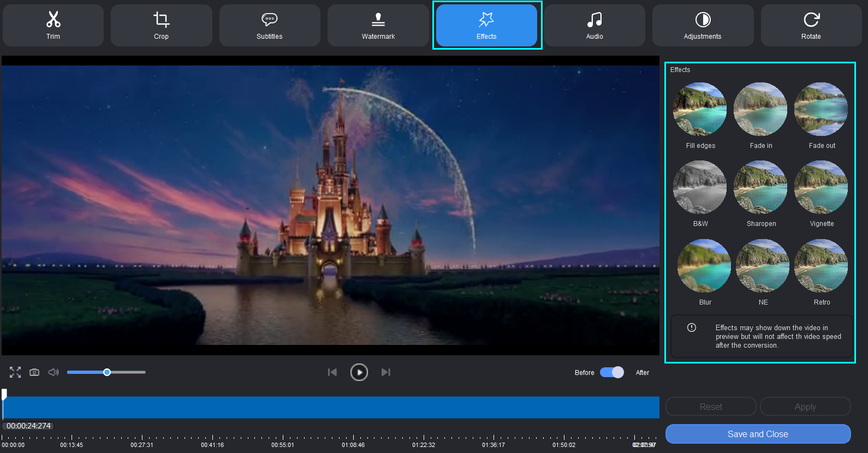Open the Audio settings tab
Viewport: 868px width, 453px height.
[594, 25]
